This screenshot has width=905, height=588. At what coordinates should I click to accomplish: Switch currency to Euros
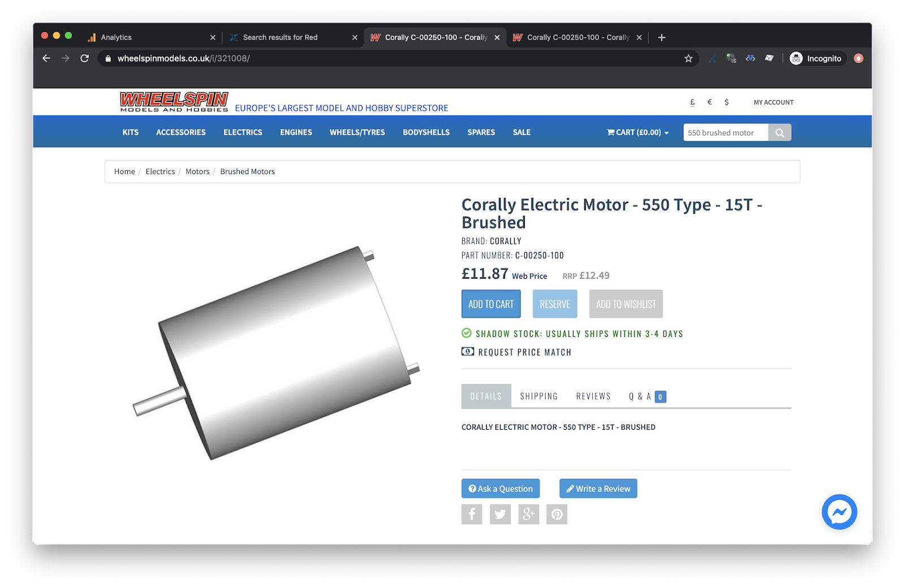709,102
